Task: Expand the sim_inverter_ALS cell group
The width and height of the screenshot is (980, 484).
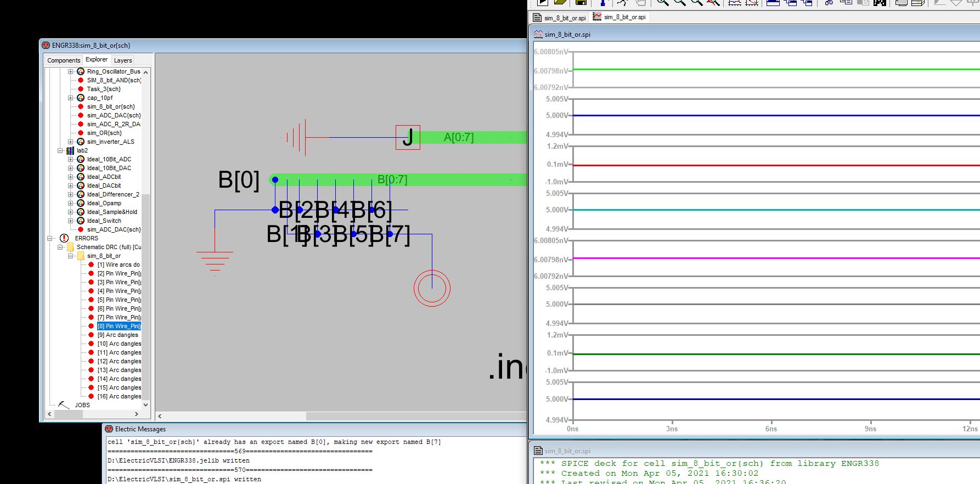Action: (x=70, y=142)
